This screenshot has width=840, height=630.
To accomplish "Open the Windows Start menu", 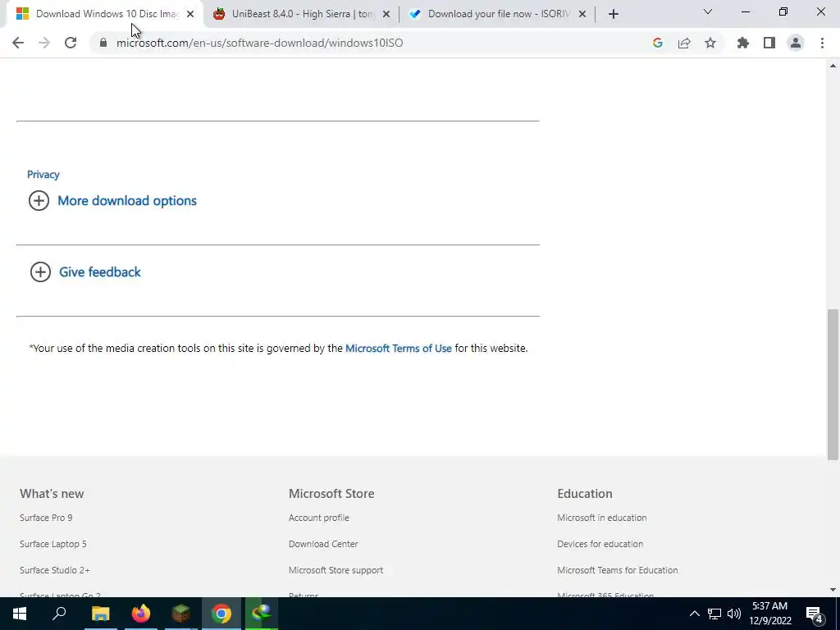I will click(20, 614).
